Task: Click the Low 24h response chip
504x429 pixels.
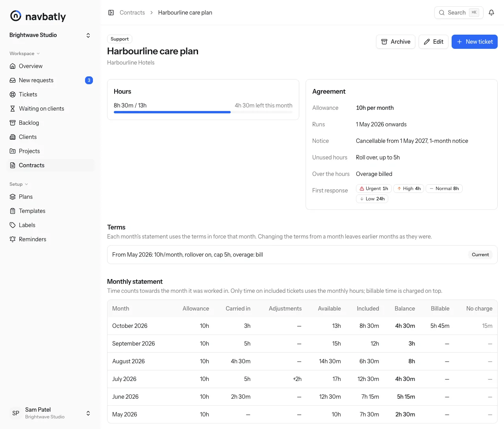Action: [372, 199]
